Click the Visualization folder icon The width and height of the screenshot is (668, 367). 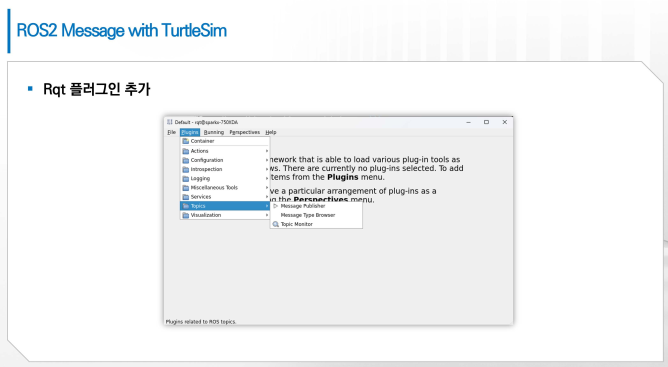[186, 215]
